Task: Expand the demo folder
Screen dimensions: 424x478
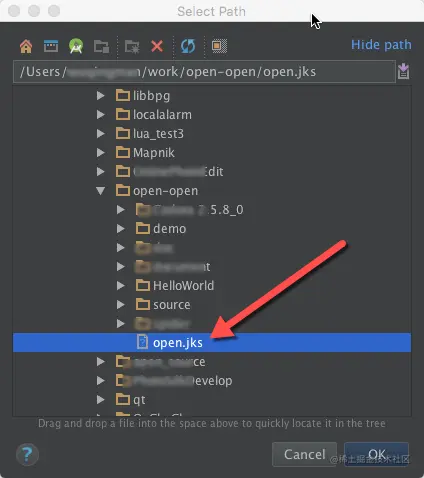Action: pos(121,229)
